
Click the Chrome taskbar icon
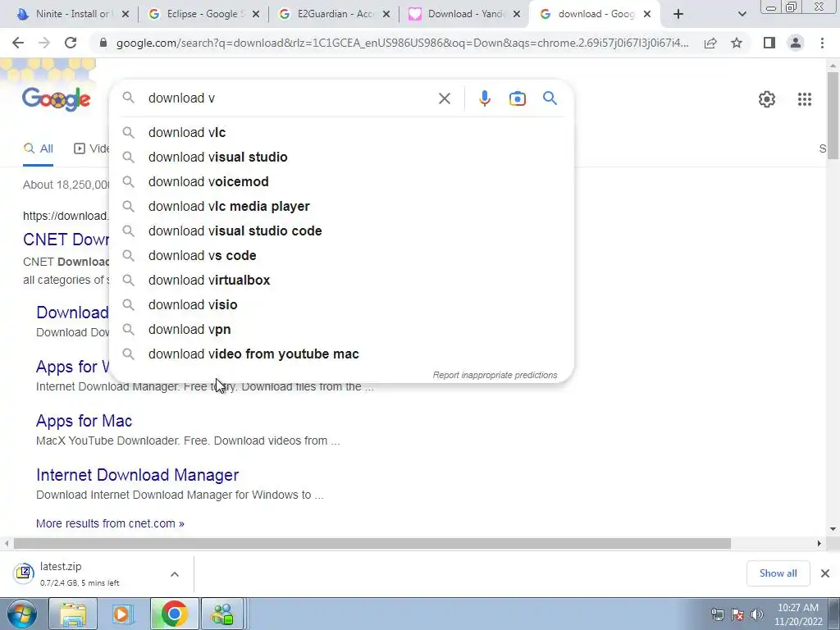[174, 614]
